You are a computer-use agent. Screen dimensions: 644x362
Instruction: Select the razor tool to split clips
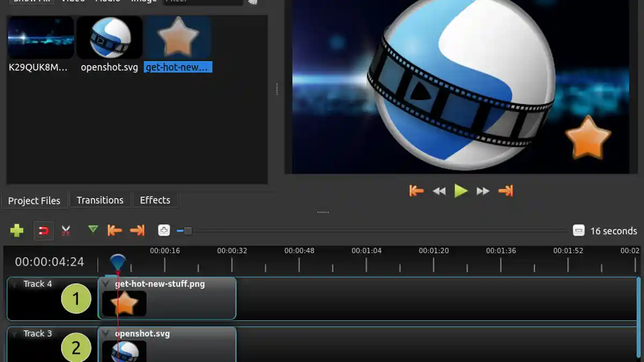(65, 231)
